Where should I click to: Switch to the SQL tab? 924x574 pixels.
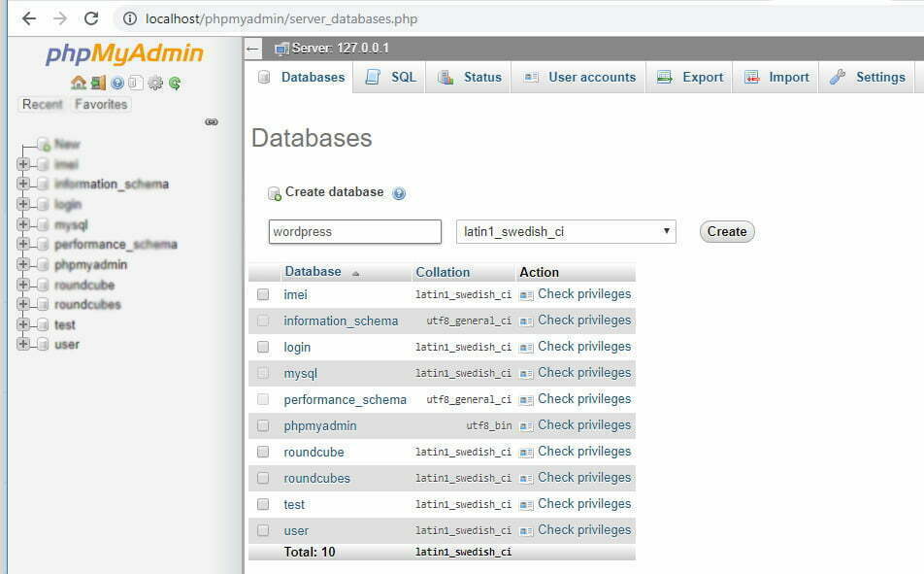392,78
